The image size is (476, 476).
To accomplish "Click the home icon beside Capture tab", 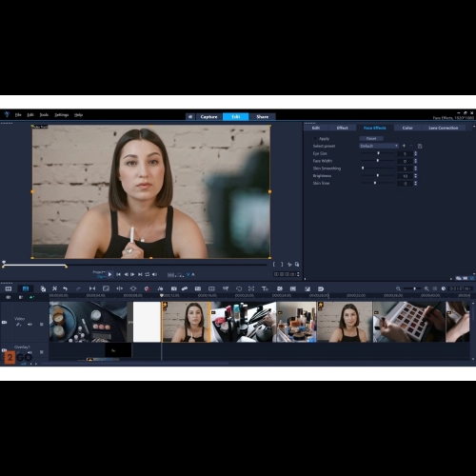I will (190, 117).
